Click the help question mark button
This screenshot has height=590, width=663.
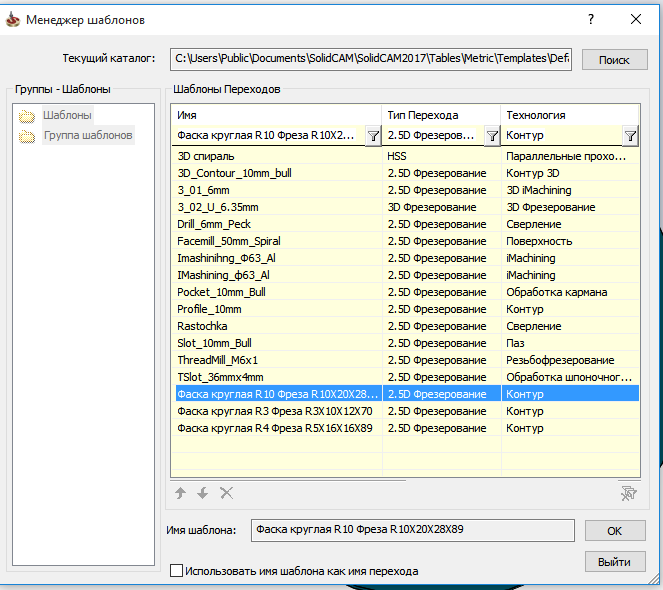591,19
